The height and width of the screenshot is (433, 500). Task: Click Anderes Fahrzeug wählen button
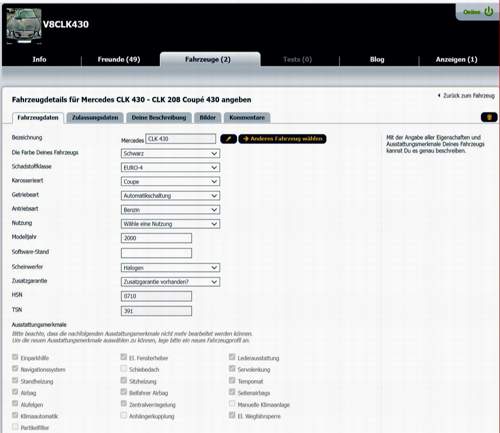(282, 139)
